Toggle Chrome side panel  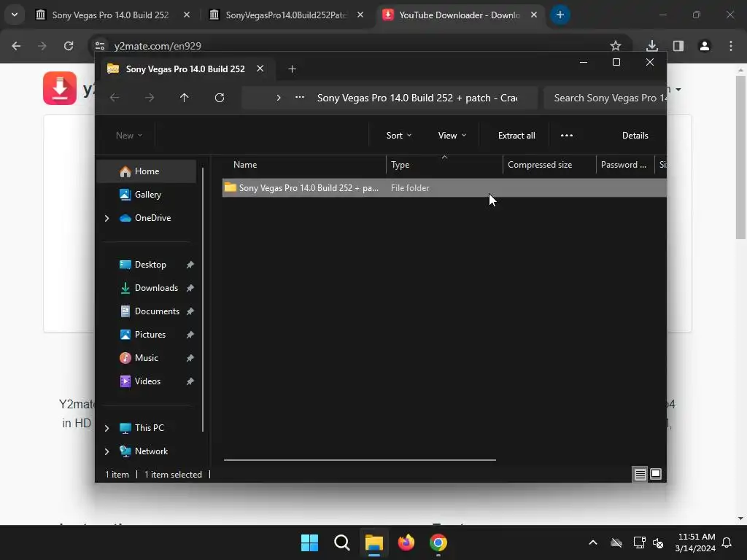pyautogui.click(x=678, y=46)
